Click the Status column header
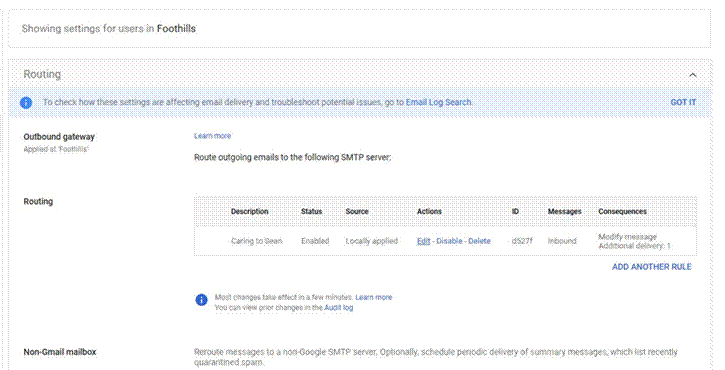Image resolution: width=725 pixels, height=370 pixels. click(x=312, y=211)
